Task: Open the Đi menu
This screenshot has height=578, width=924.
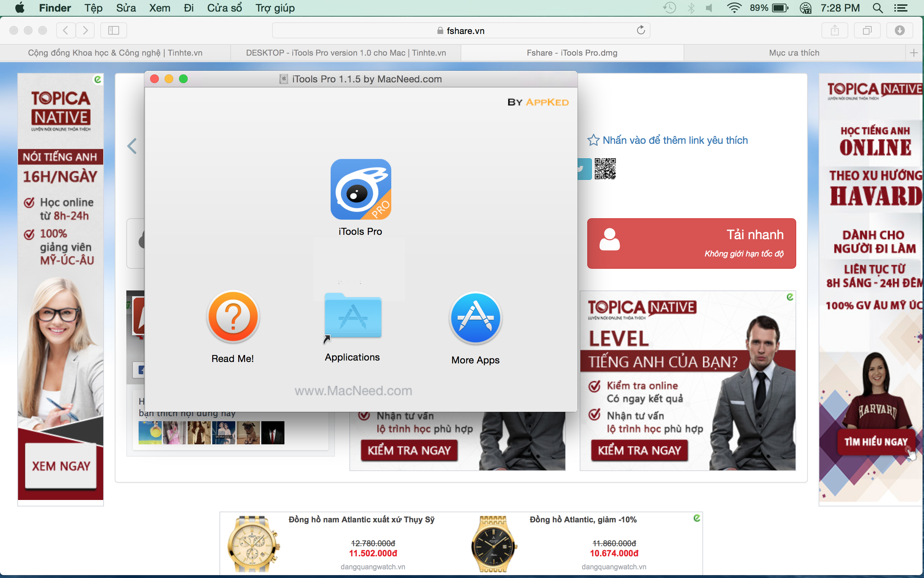Action: pos(189,8)
